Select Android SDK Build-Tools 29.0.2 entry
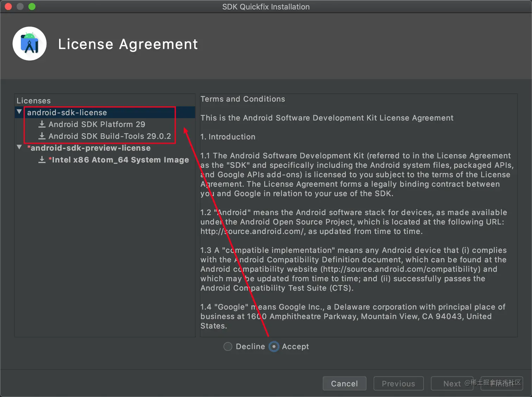This screenshot has height=397, width=532. pos(109,136)
